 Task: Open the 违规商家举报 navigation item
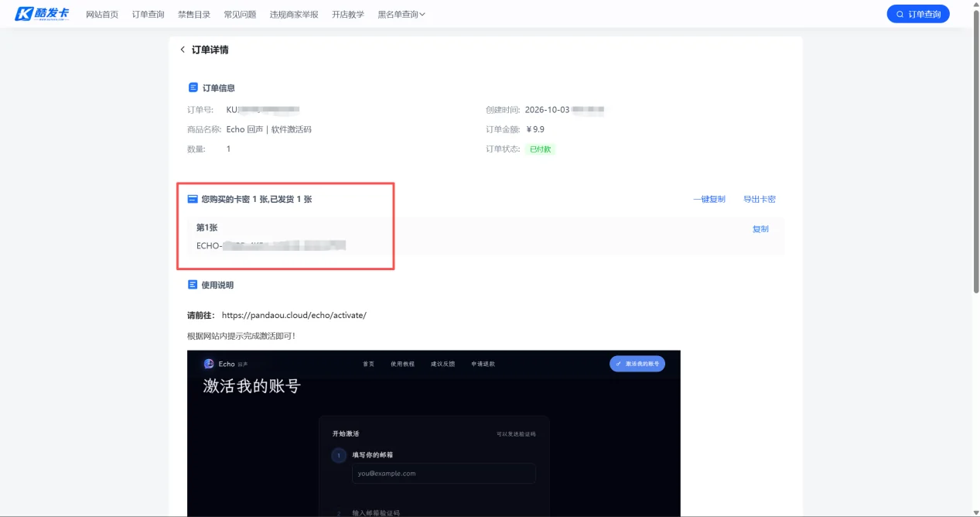294,14
